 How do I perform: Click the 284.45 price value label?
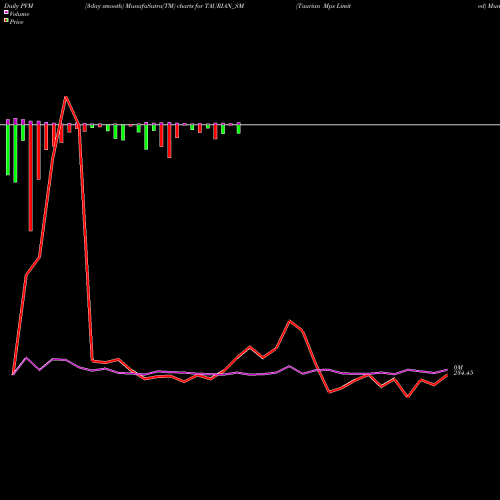(x=463, y=373)
